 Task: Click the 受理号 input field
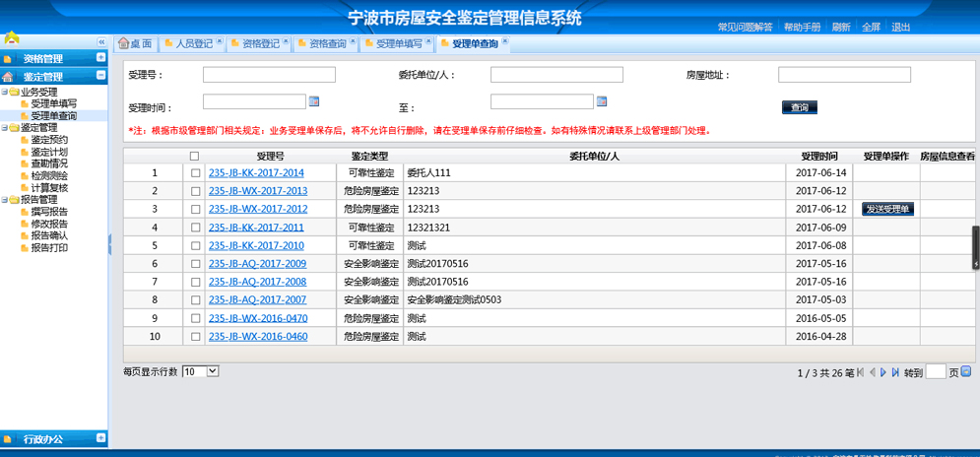pos(269,75)
